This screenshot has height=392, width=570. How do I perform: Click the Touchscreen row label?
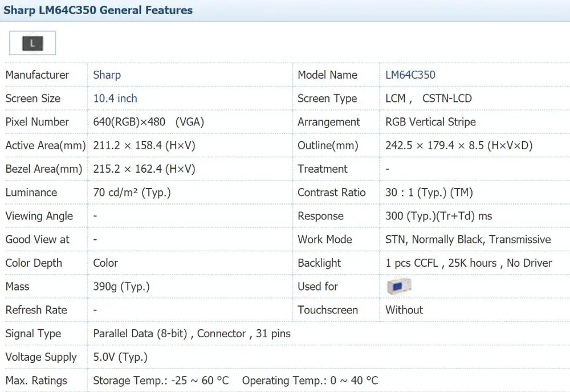tap(328, 310)
